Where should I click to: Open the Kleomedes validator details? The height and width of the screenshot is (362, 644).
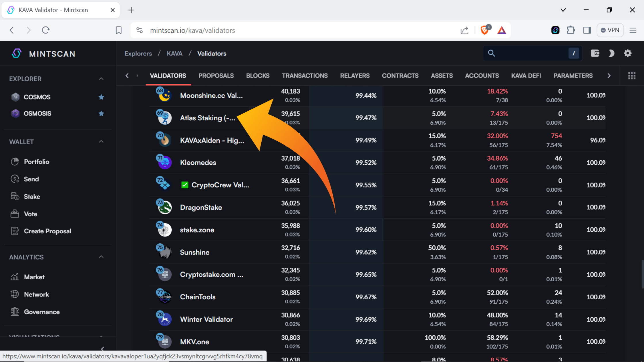pos(198,162)
